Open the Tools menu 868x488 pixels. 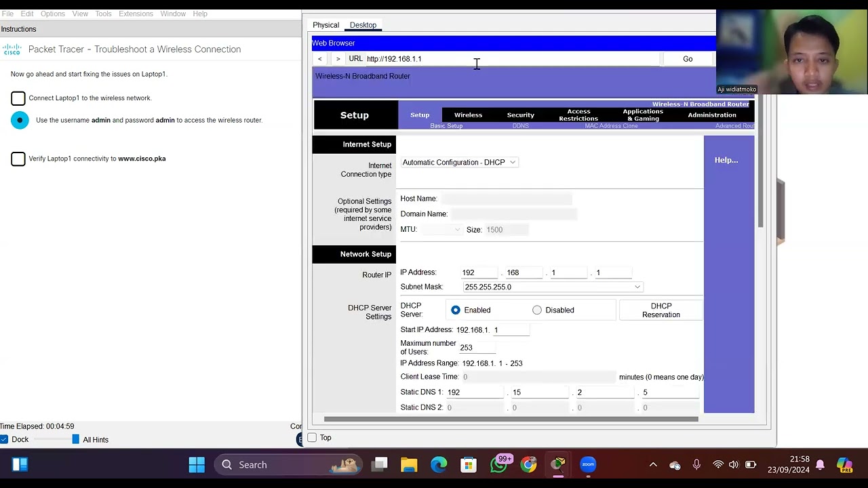tap(103, 14)
